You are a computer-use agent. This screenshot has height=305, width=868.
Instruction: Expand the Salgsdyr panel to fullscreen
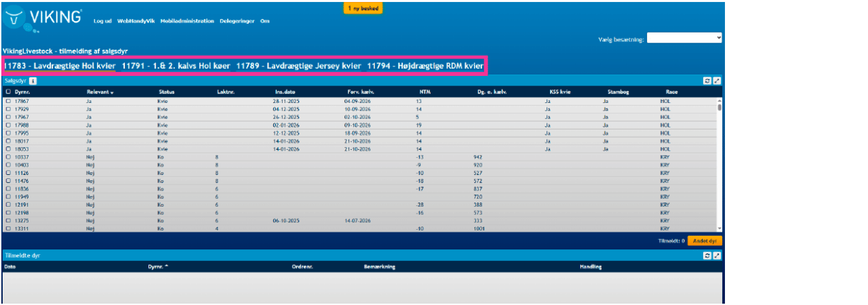(x=717, y=80)
